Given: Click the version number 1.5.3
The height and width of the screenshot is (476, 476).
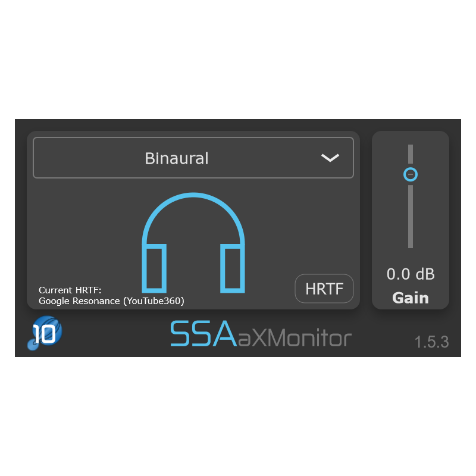Looking at the screenshot, I should [x=431, y=342].
